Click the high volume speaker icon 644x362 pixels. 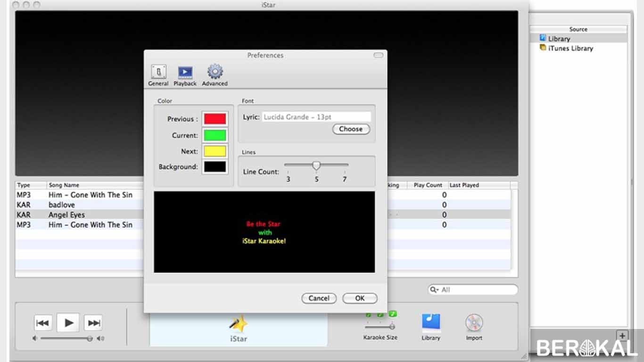(100, 338)
